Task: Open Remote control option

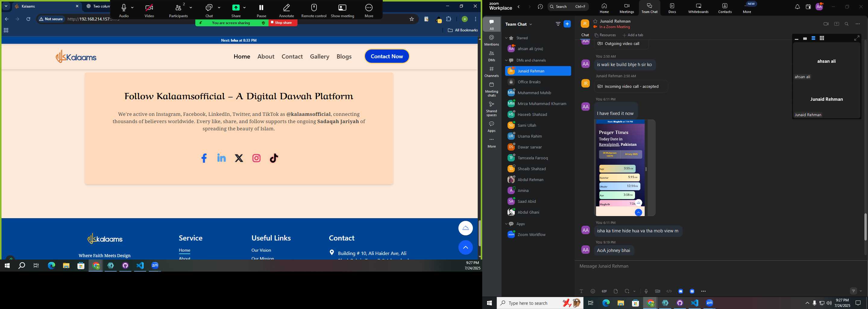Action: click(314, 10)
